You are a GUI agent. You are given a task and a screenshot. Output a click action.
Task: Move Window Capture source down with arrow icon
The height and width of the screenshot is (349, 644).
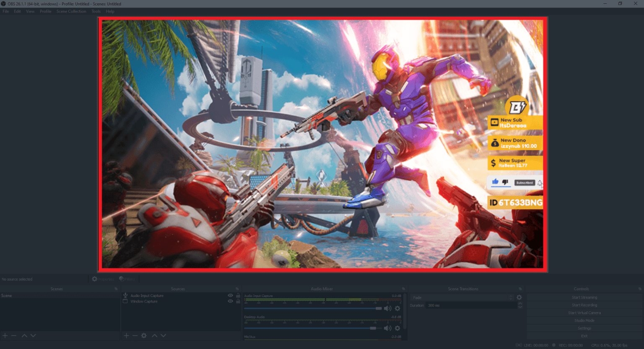164,335
